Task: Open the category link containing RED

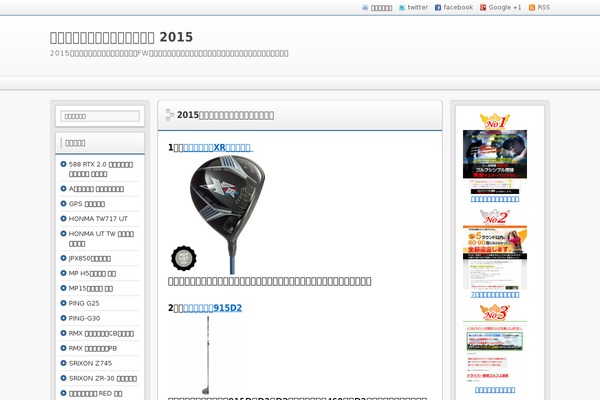Action: tap(95, 393)
